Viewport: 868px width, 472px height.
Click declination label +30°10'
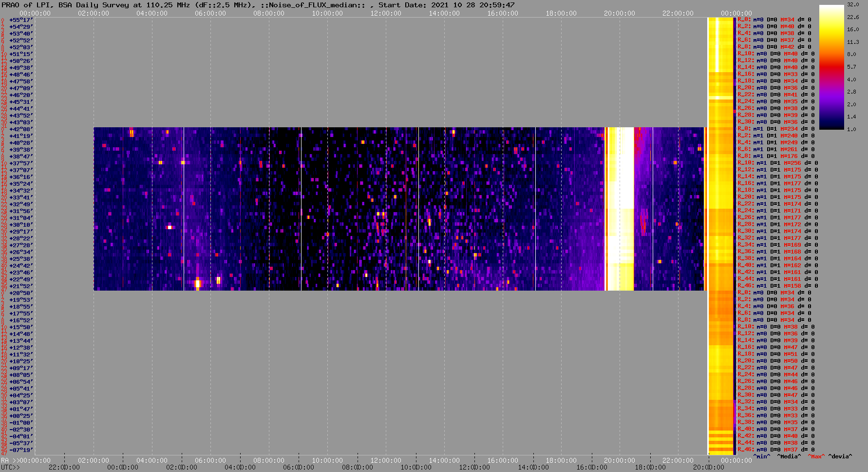coord(21,225)
